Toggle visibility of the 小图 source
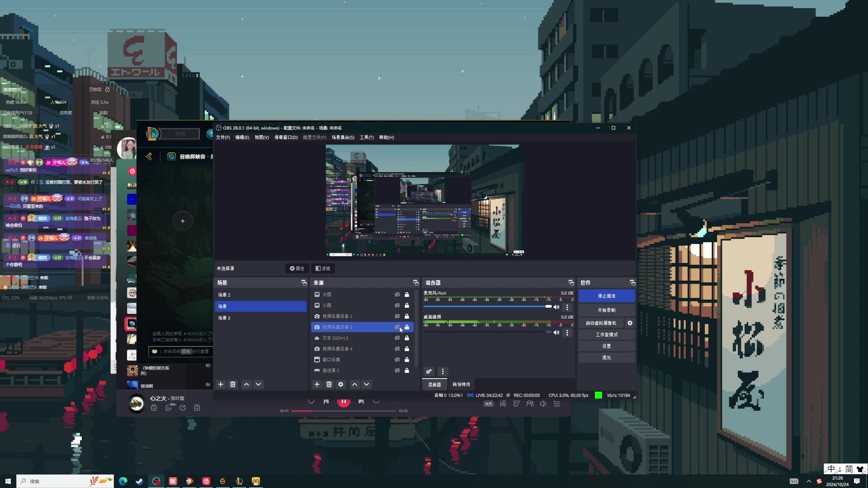Viewport: 868px width, 488px height. [x=397, y=305]
